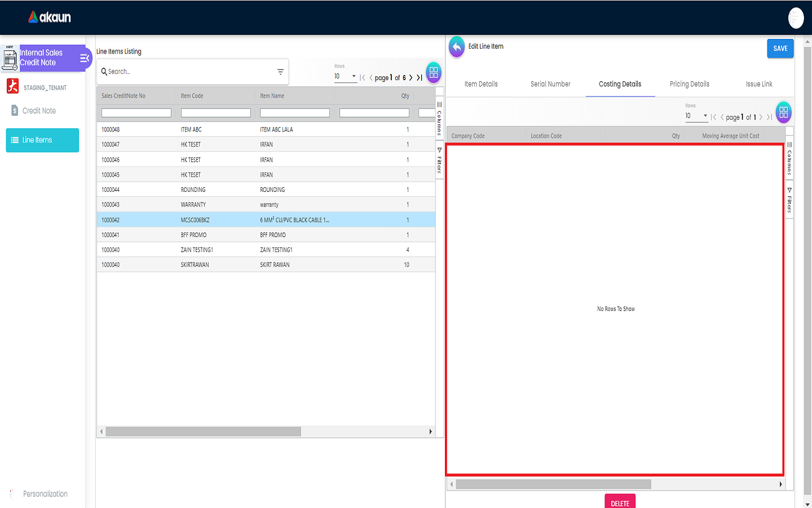Screen dimensions: 812x508
Task: Go to next page of line items listing
Action: [x=411, y=78]
